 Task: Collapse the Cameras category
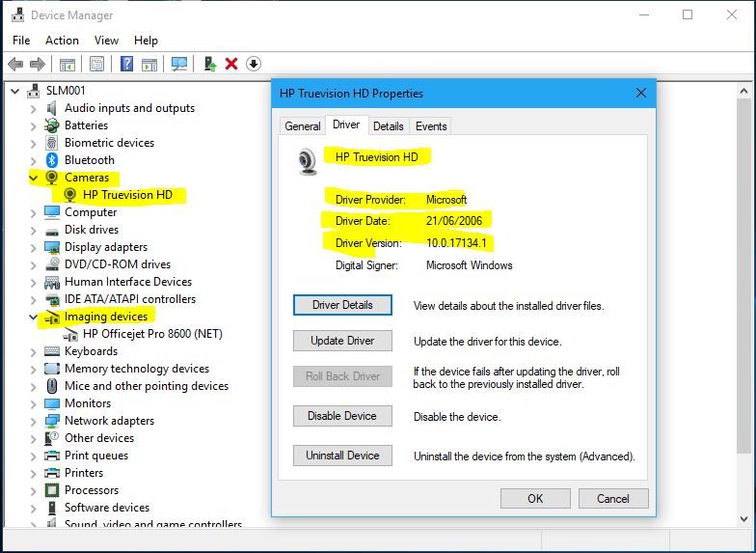33,178
